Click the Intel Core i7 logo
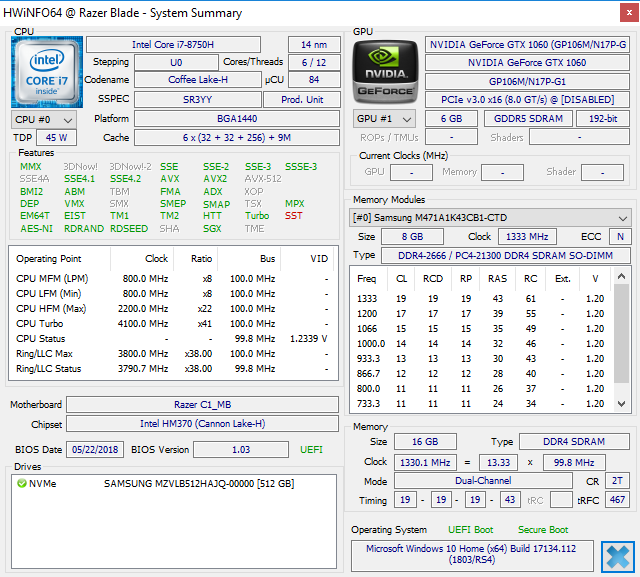The width and height of the screenshot is (640, 577). point(47,72)
